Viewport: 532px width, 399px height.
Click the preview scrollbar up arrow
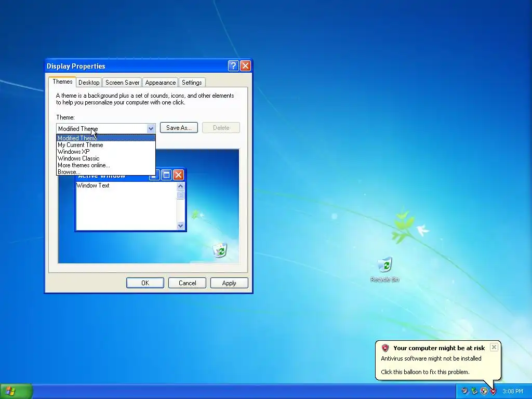tap(180, 186)
